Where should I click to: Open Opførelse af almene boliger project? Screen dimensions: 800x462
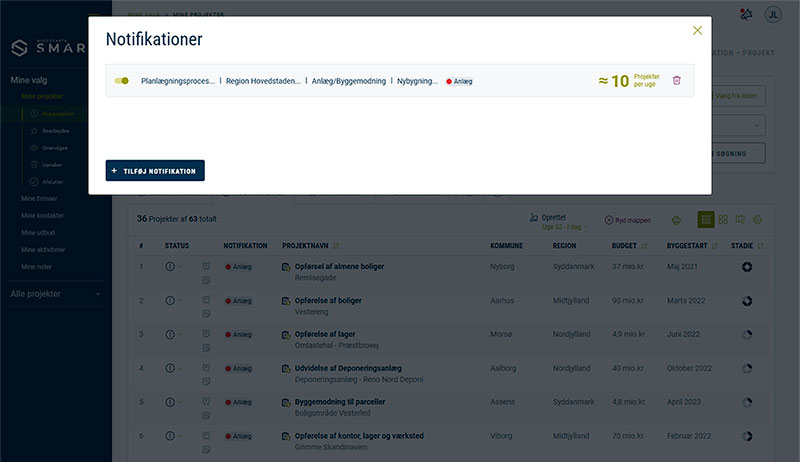(338, 266)
